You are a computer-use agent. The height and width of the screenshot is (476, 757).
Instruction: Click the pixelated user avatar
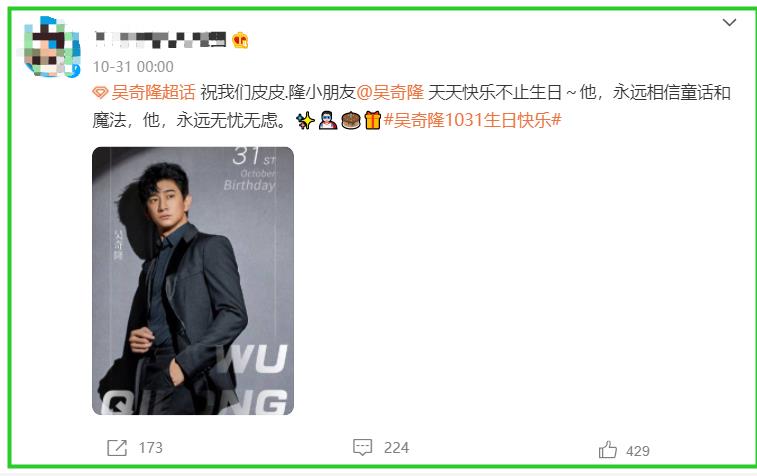pos(51,47)
